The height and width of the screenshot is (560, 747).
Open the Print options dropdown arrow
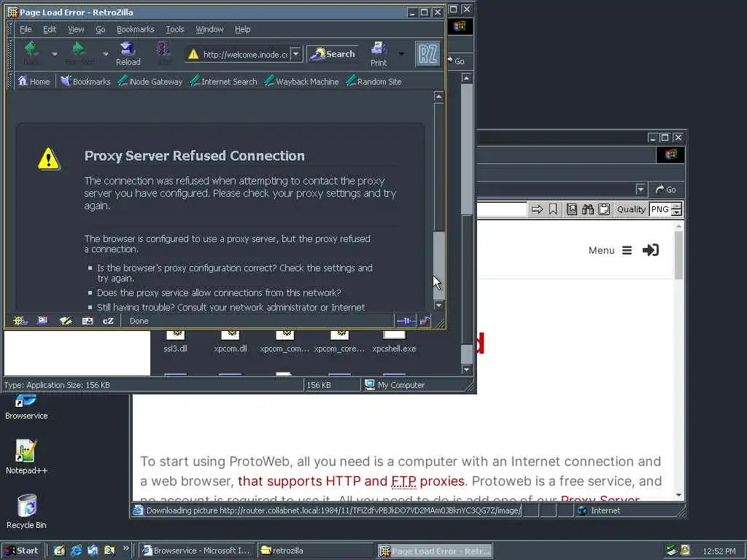point(402,54)
